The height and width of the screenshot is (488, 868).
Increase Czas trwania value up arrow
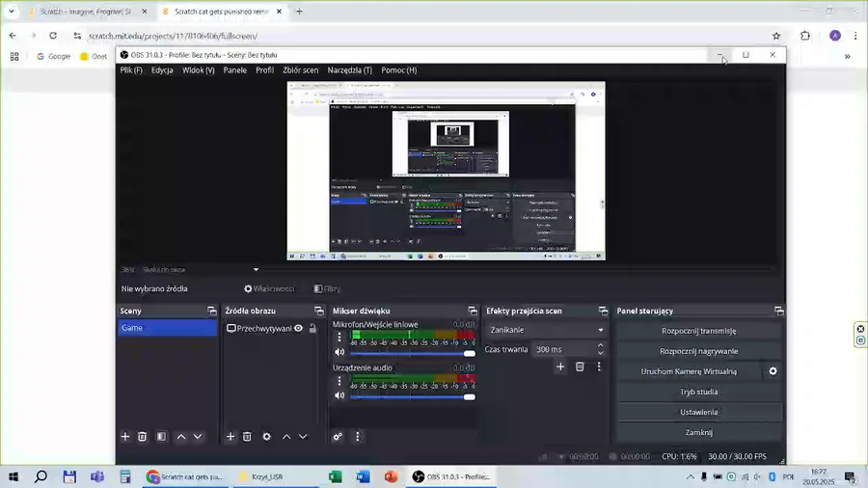(x=601, y=345)
